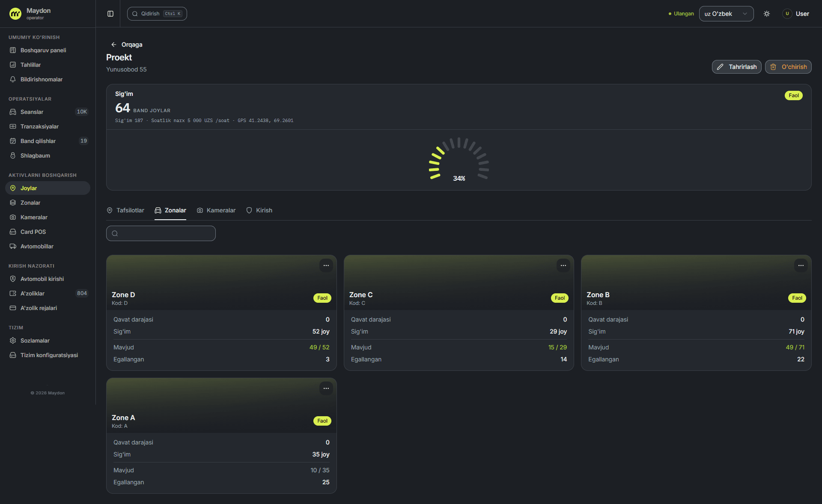Open Zone D three-dot options menu
The width and height of the screenshot is (822, 504).
point(326,265)
